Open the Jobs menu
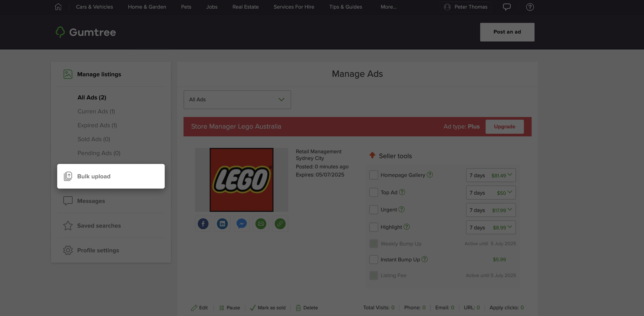The height and width of the screenshot is (316, 644). pyautogui.click(x=212, y=7)
